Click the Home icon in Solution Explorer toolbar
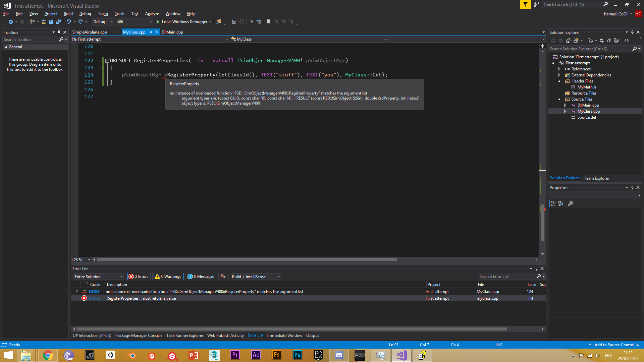 click(568, 40)
